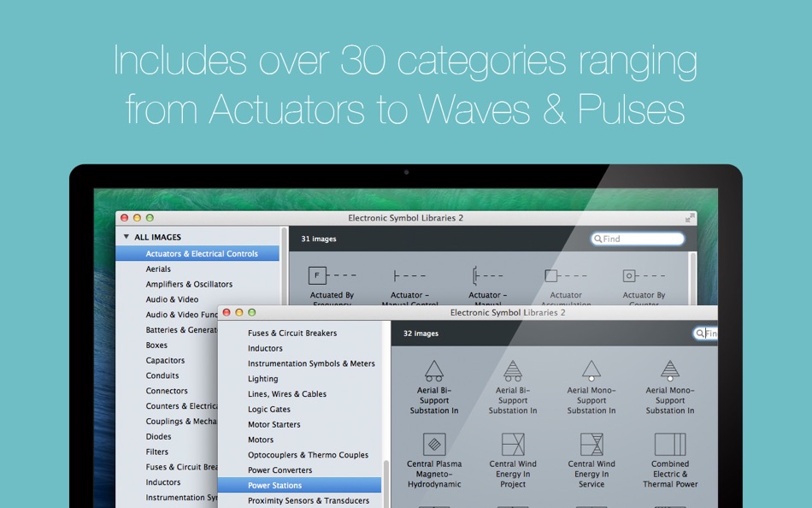Select Fuses & Circuit Breakers in back window

coord(181,467)
